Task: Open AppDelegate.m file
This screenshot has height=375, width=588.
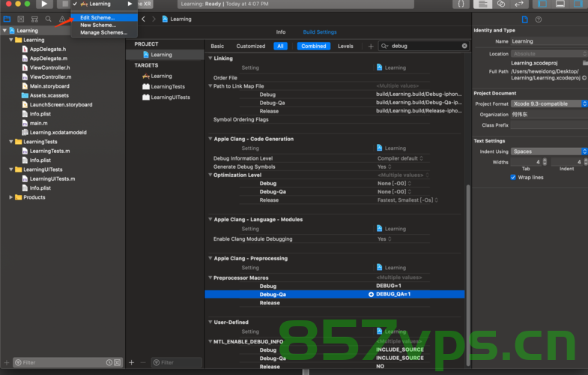Action: (x=49, y=58)
